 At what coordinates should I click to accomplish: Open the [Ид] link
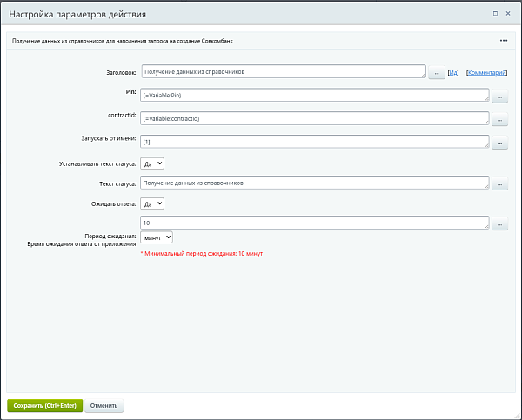point(453,72)
